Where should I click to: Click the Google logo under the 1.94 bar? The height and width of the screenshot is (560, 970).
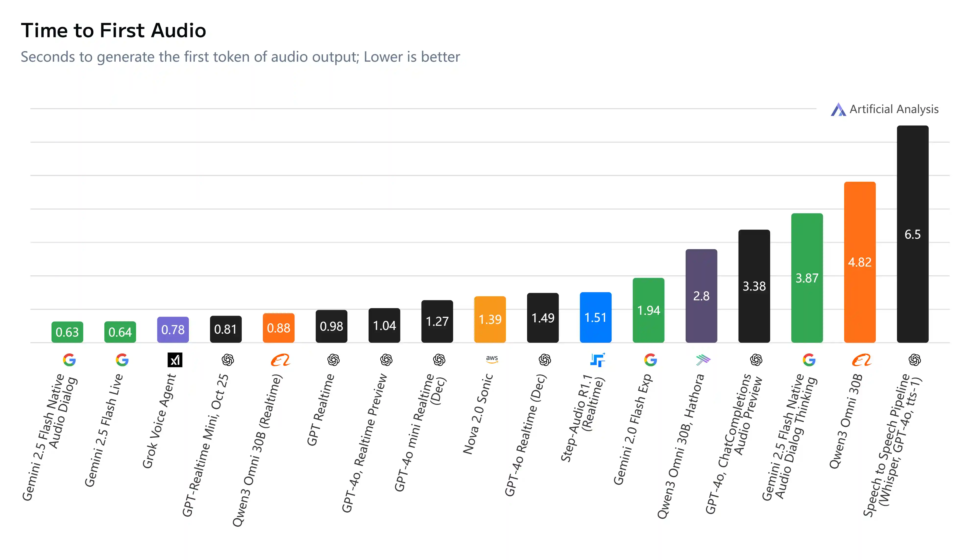[x=650, y=360]
